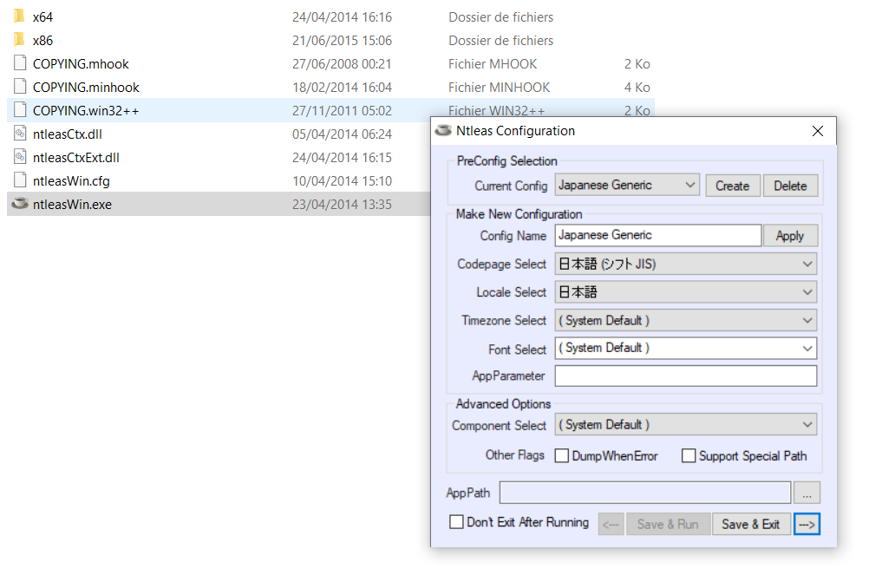Click the Fichier MHOOK type cell
The image size is (882, 588).
[493, 63]
